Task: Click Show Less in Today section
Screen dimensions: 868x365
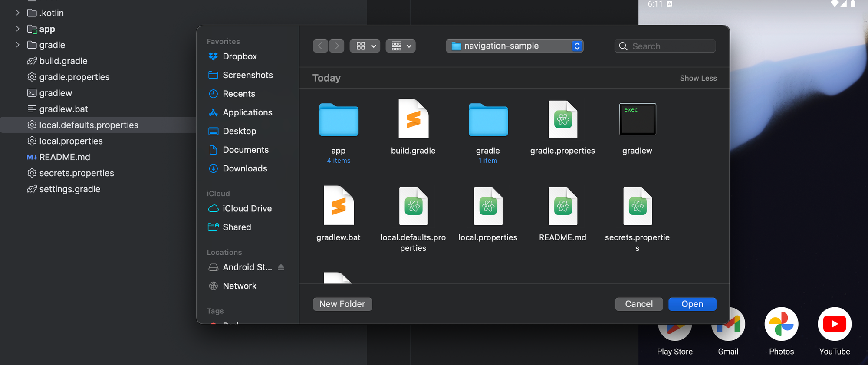Action: (x=698, y=78)
